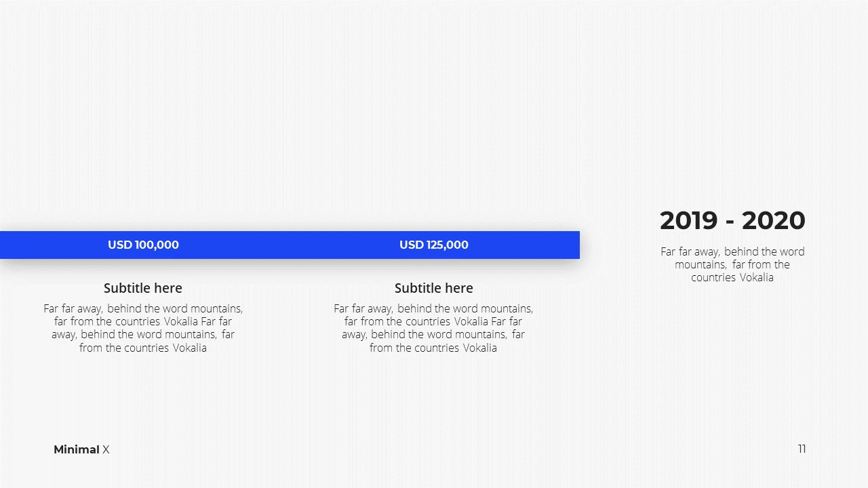Click the bold word Minimal in the footer
Image resolution: width=868 pixels, height=488 pixels.
[77, 449]
